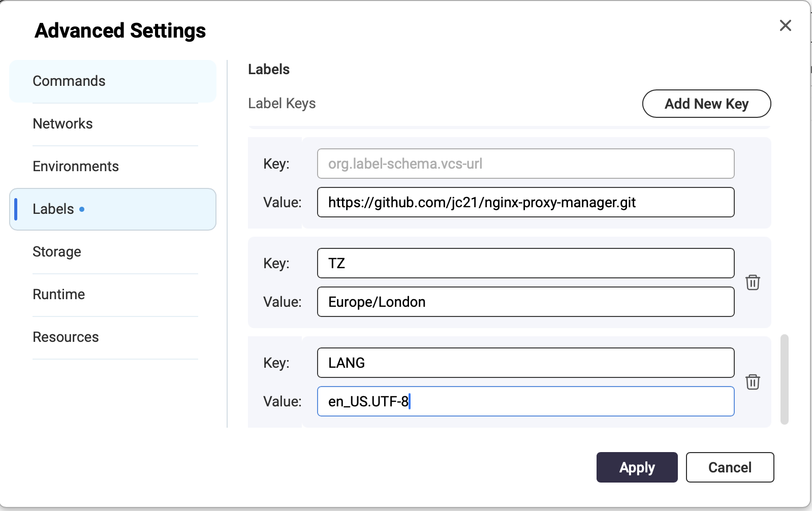Show the Resources section
The width and height of the screenshot is (812, 511).
point(113,337)
